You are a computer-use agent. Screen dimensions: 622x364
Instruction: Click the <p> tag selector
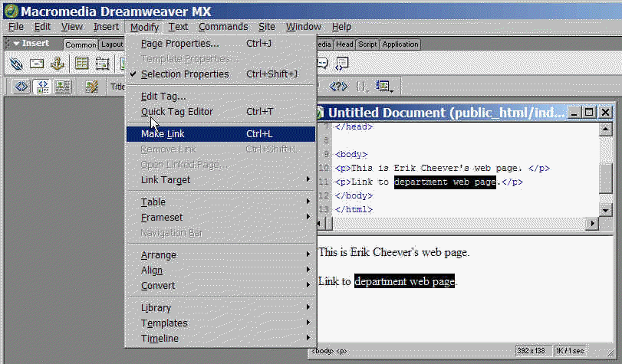click(x=341, y=351)
